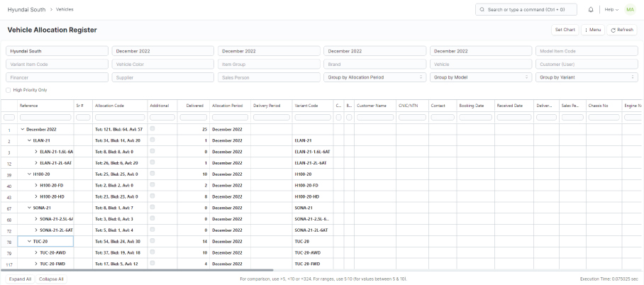Click the Hyundai South company filter field

pyautogui.click(x=57, y=51)
